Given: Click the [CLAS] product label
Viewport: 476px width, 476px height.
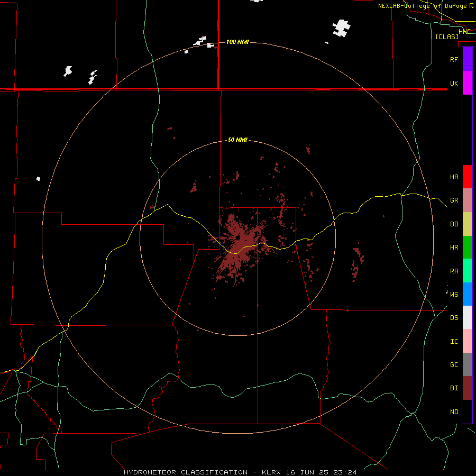Looking at the screenshot, I should pos(447,36).
